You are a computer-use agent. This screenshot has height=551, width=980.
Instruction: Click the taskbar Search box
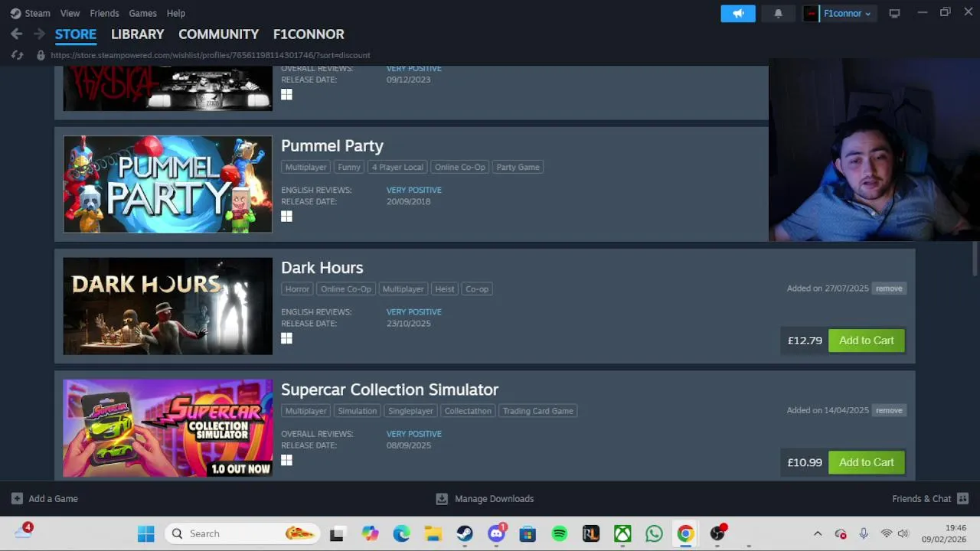[242, 533]
